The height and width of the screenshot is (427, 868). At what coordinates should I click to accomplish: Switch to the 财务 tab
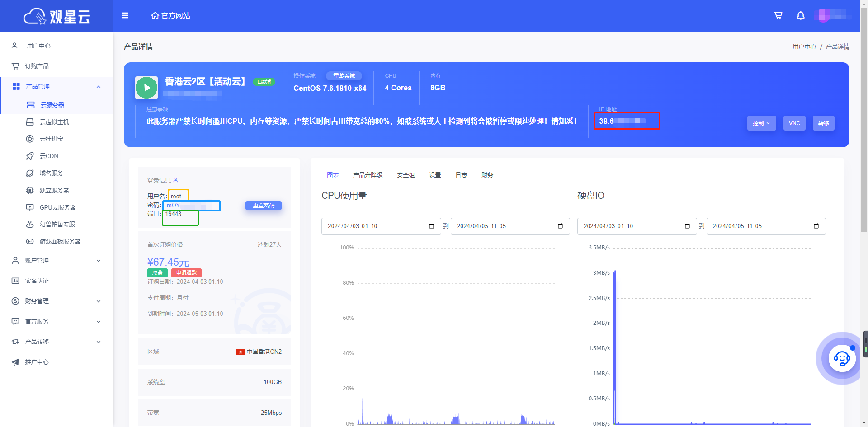pos(487,175)
